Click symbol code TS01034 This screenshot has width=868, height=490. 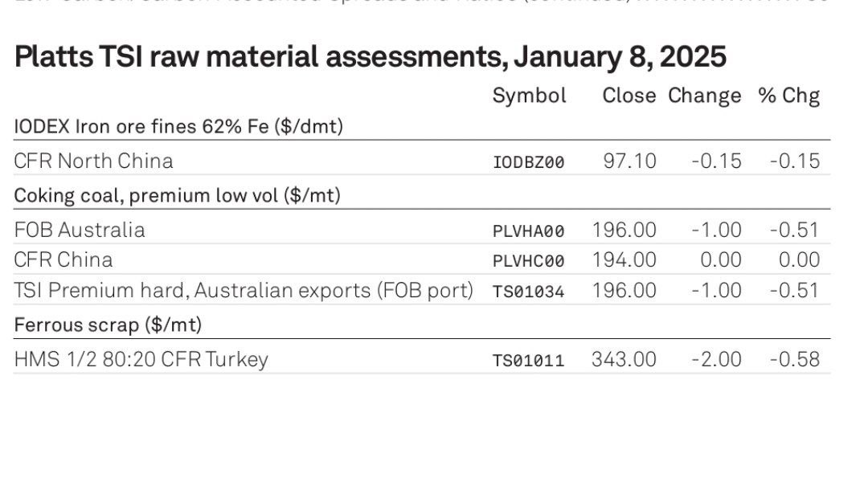pos(528,292)
